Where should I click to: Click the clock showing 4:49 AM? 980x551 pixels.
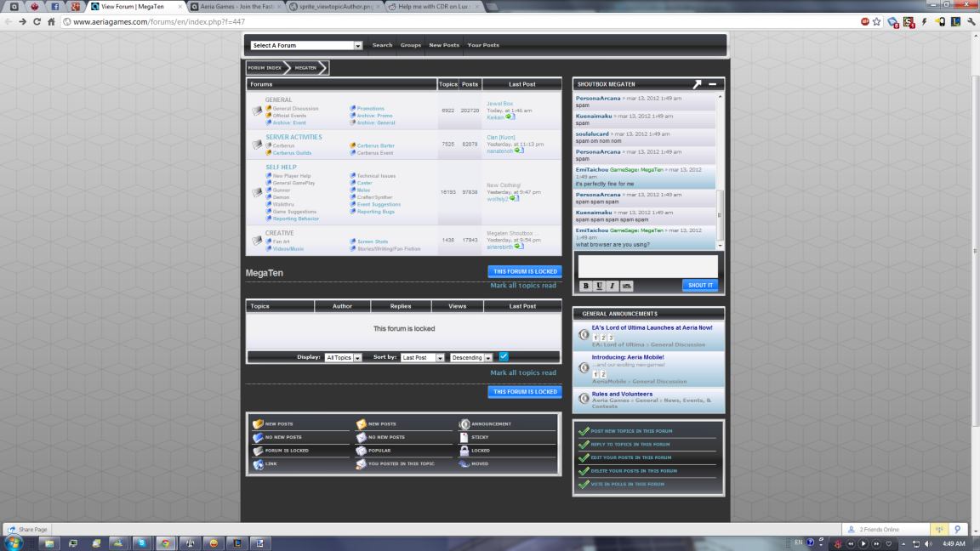coord(954,543)
